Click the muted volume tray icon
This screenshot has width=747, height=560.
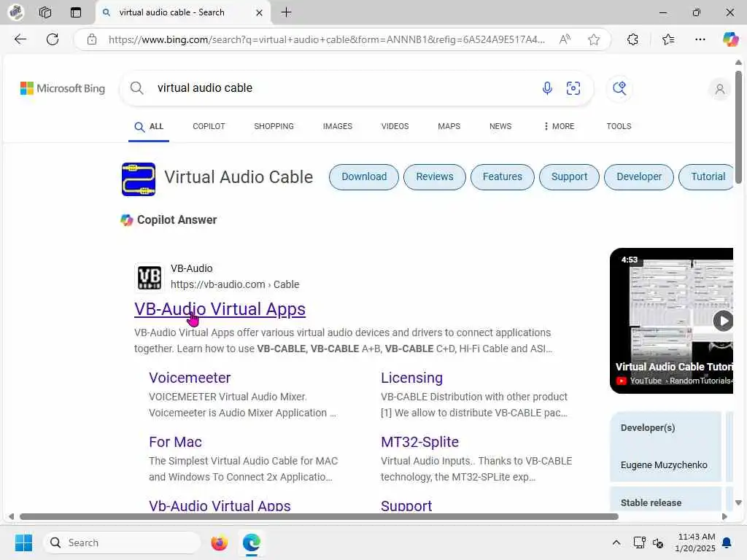658,542
